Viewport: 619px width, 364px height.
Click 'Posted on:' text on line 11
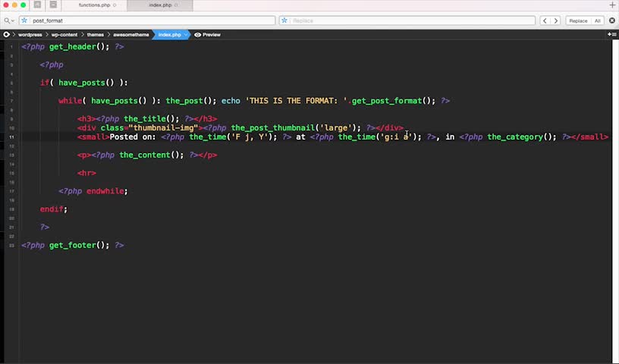pos(133,136)
